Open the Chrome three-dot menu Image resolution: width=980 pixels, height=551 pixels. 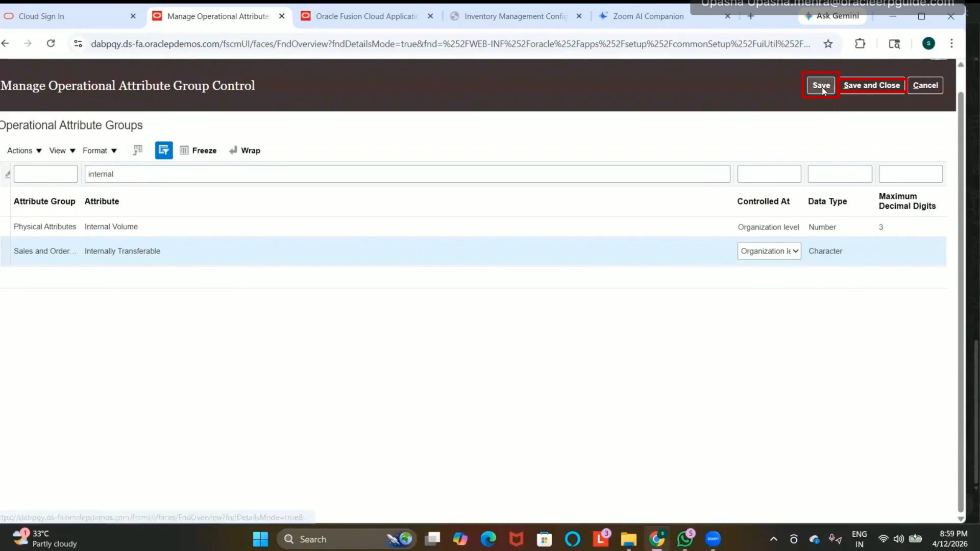951,44
